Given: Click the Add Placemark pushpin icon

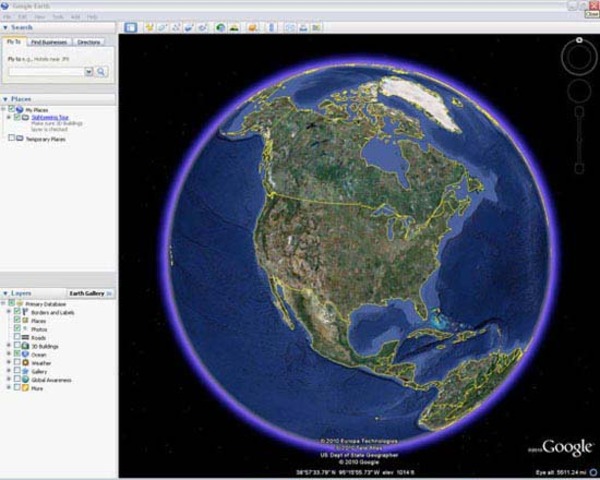Looking at the screenshot, I should [149, 28].
